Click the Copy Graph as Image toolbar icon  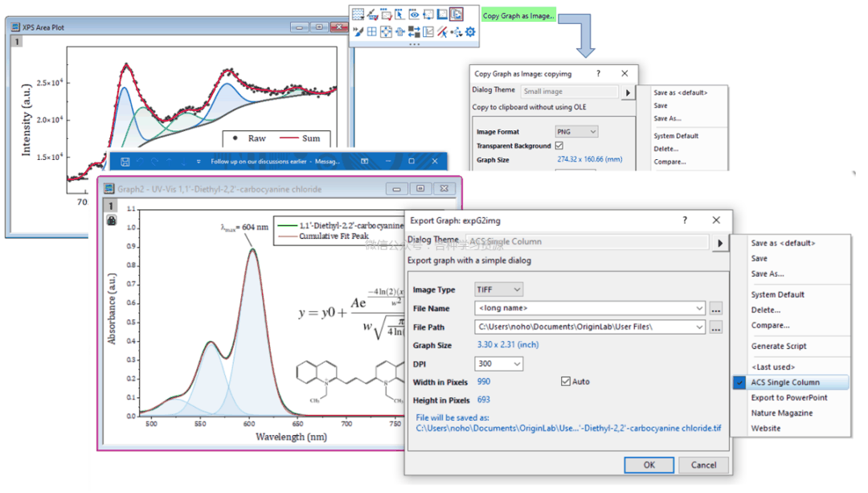point(457,14)
